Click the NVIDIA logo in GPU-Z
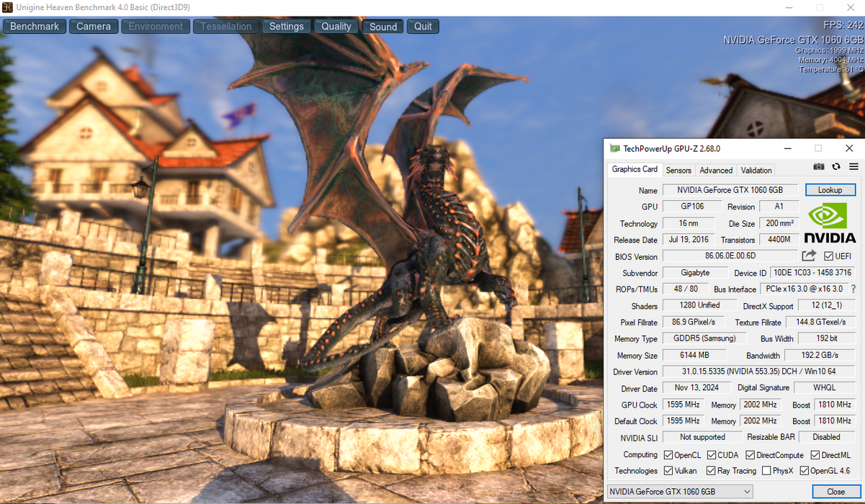 pyautogui.click(x=830, y=223)
